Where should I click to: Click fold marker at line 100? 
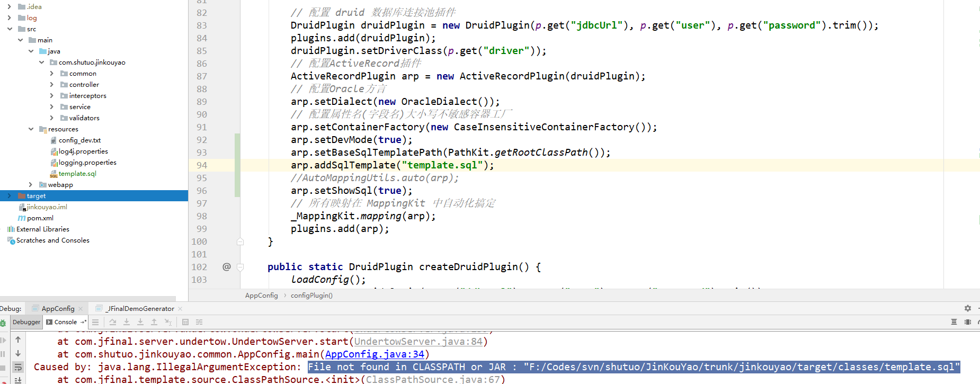click(240, 242)
